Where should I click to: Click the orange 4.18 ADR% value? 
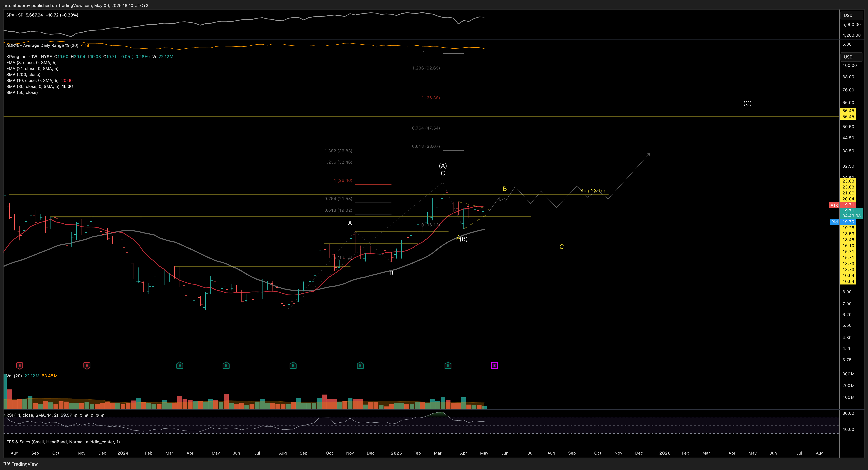point(85,45)
